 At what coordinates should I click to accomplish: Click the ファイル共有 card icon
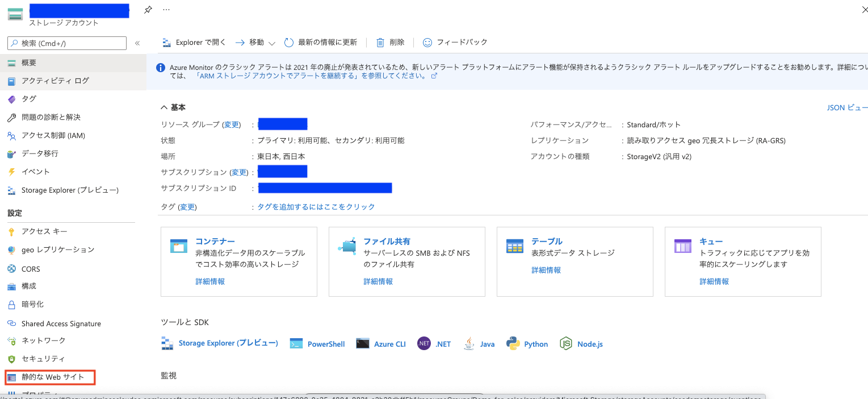click(x=347, y=246)
